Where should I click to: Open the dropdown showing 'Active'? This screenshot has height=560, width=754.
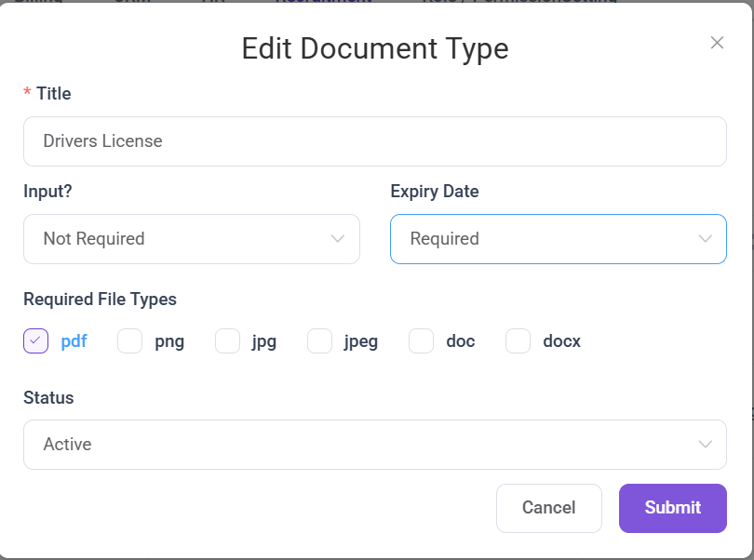coord(374,445)
